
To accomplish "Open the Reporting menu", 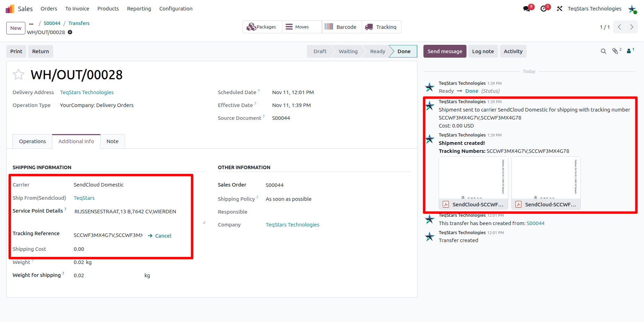I will click(139, 9).
